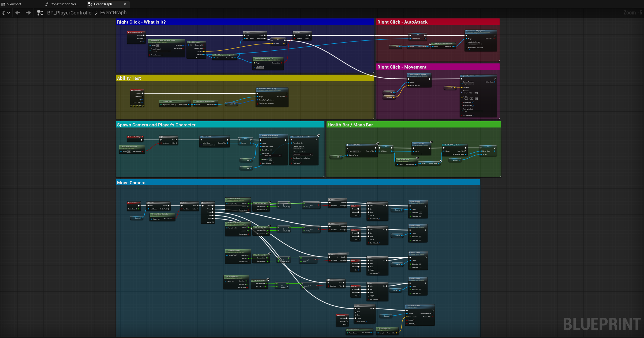Close the EventGraph tab

coord(125,4)
